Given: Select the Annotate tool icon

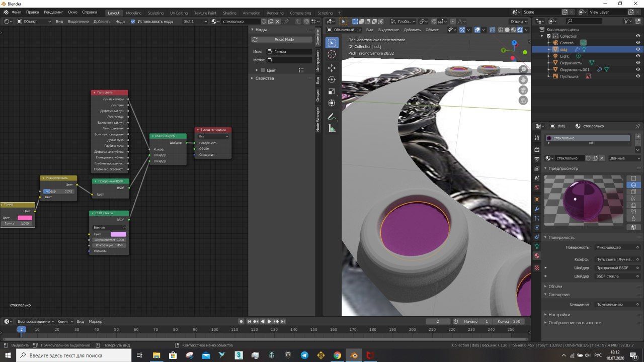Looking at the screenshot, I should tap(332, 117).
